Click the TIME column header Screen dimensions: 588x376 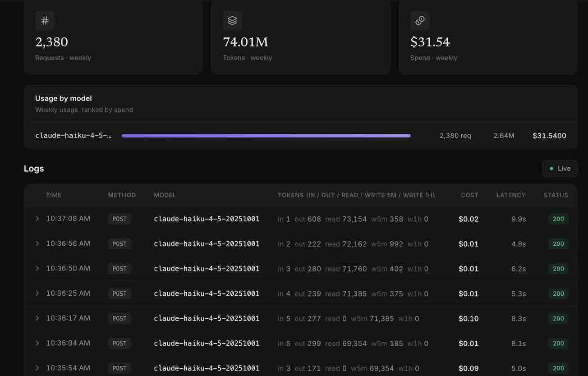[x=54, y=195]
